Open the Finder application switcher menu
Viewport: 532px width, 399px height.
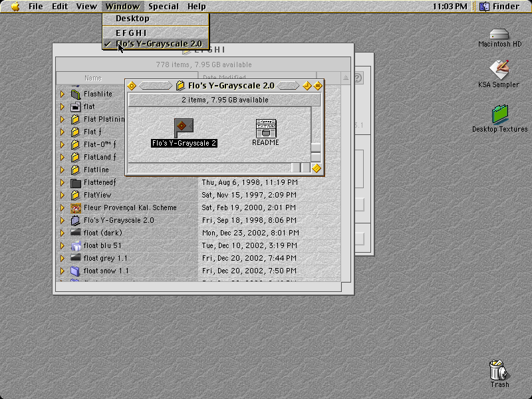click(x=499, y=7)
